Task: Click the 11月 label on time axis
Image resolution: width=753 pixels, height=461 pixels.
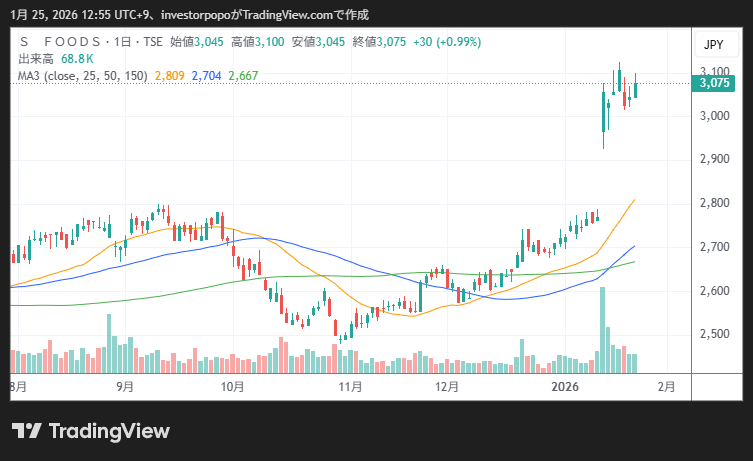Action: pyautogui.click(x=349, y=386)
